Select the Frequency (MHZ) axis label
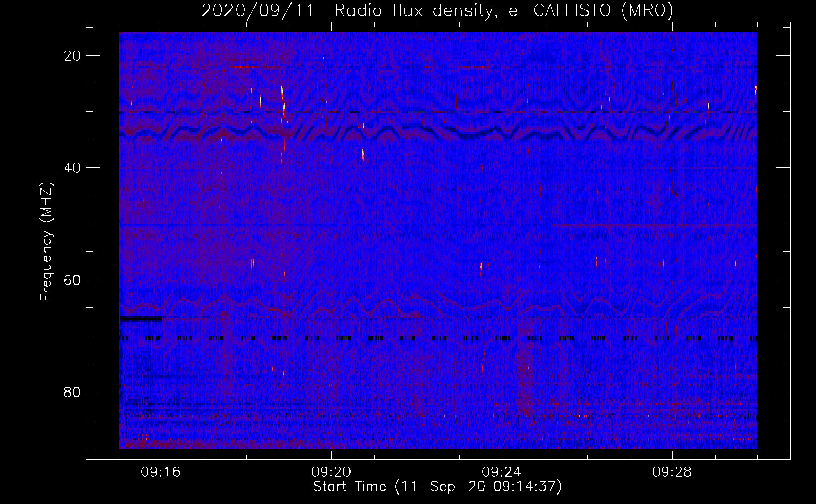This screenshot has width=816, height=504. [x=46, y=242]
